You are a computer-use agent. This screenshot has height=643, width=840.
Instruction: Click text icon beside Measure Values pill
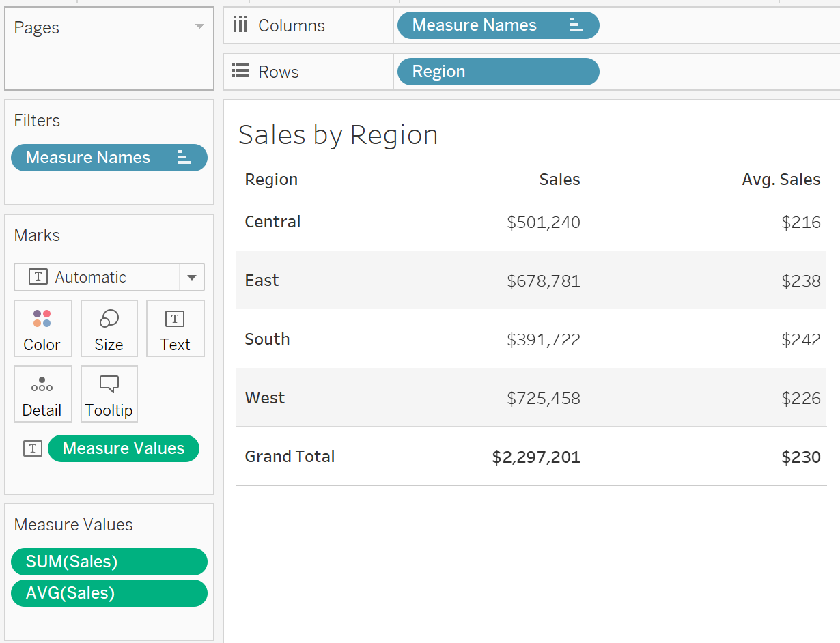click(x=33, y=448)
